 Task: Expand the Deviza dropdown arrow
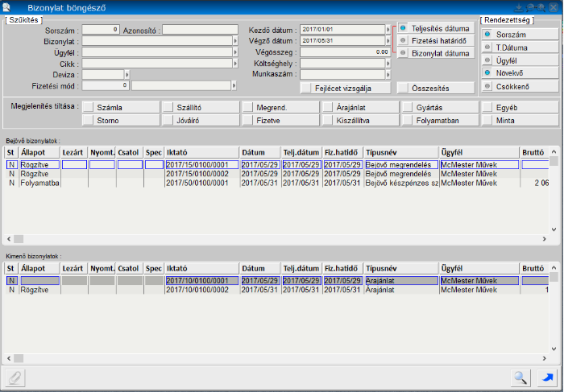pos(126,73)
